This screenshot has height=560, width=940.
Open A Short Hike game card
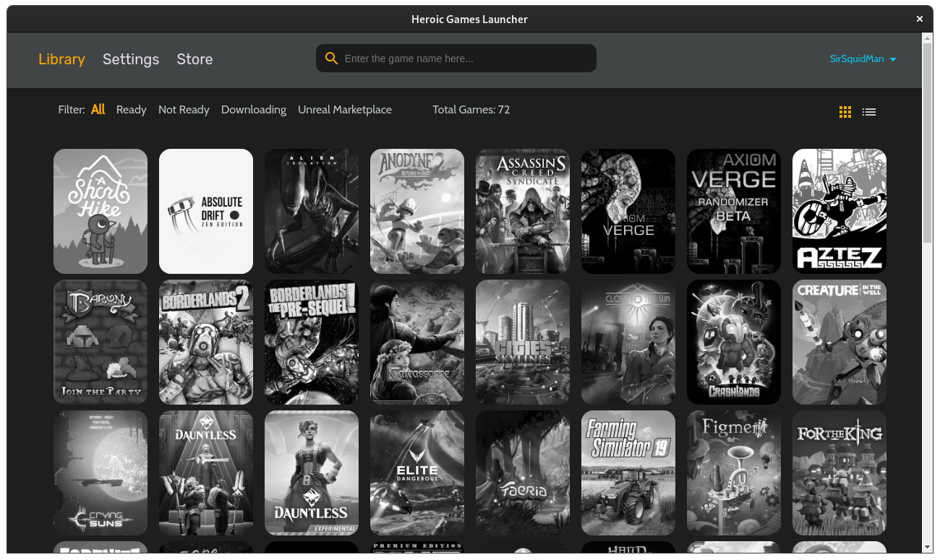[101, 211]
